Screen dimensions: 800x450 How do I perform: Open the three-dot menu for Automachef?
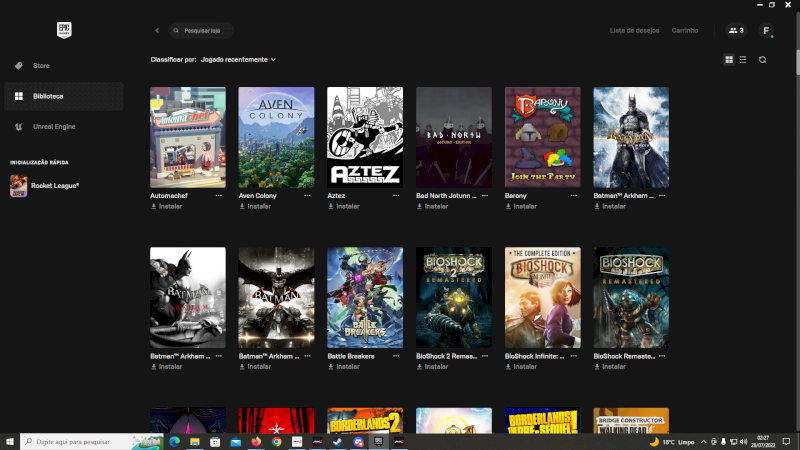219,196
